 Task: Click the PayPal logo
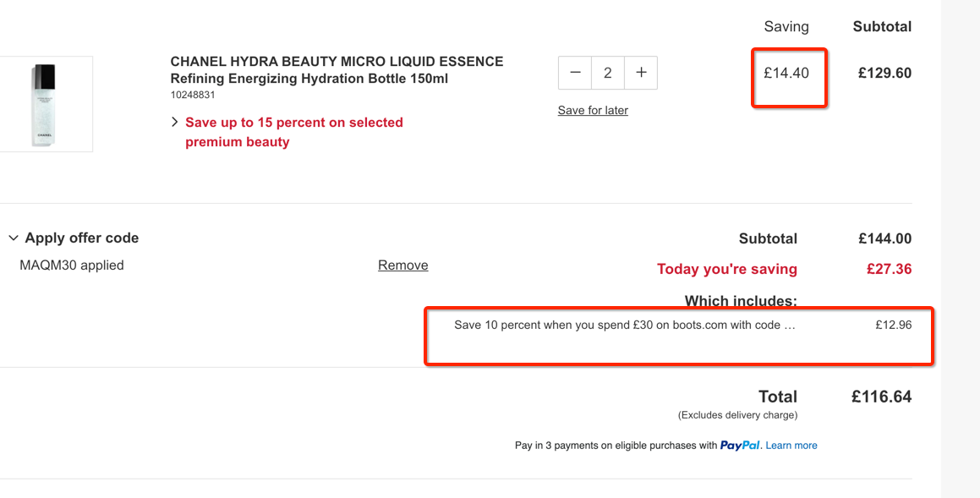(x=740, y=446)
